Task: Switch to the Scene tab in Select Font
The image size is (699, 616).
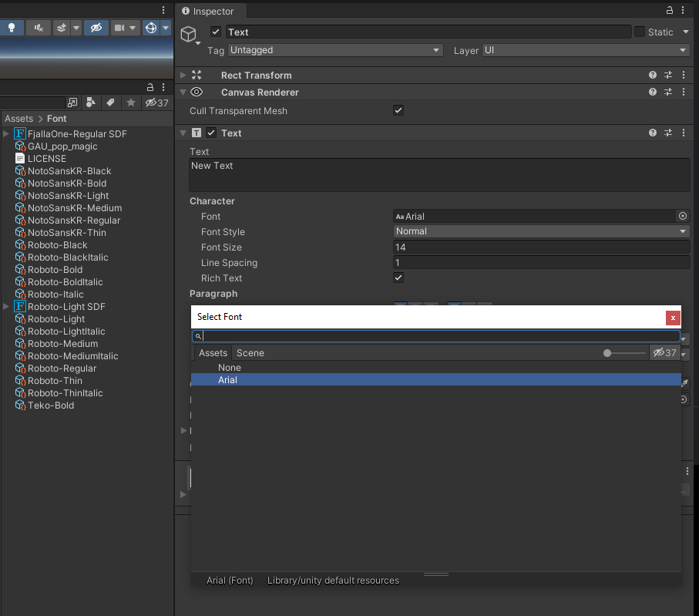Action: 250,353
